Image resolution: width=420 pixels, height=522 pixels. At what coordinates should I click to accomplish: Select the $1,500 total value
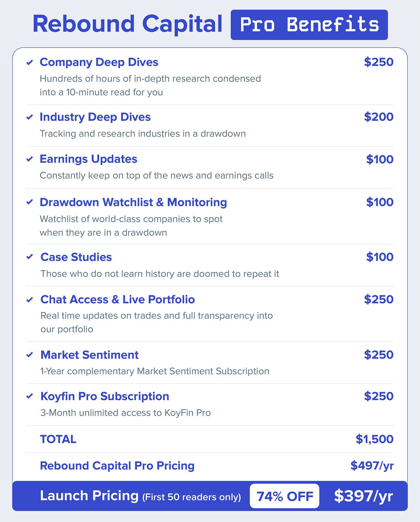(x=374, y=439)
